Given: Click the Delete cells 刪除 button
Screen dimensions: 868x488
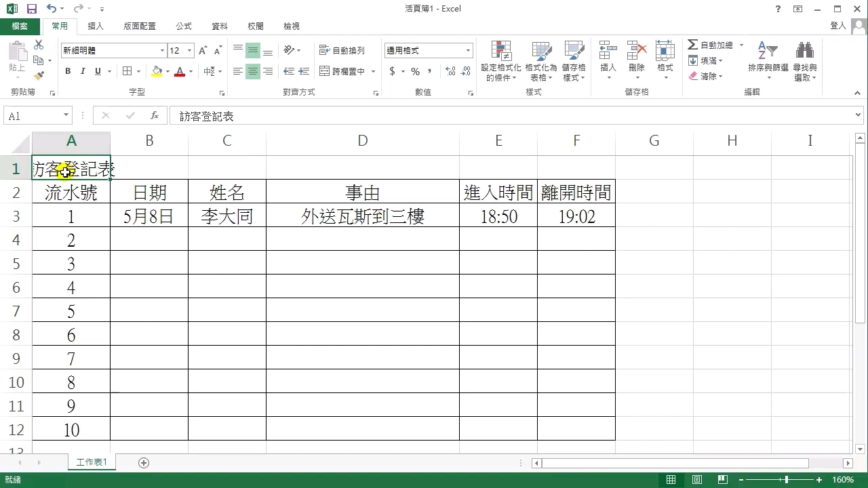Looking at the screenshot, I should pos(637,61).
